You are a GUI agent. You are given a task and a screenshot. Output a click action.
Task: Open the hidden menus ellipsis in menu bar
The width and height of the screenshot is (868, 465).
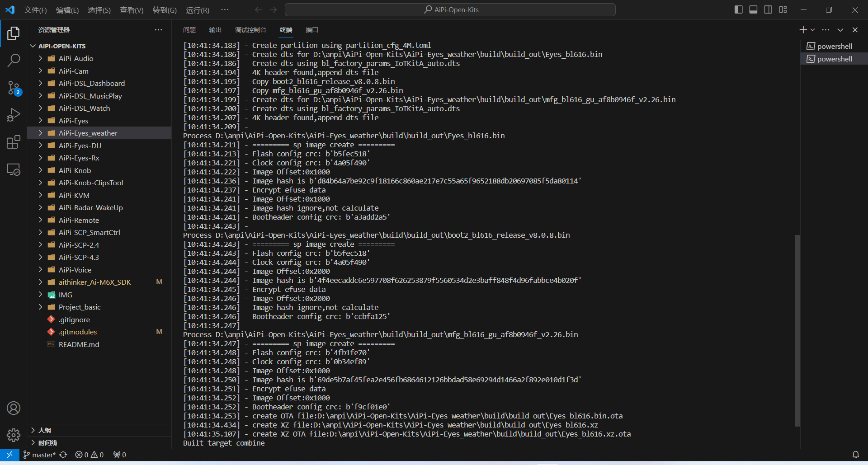coord(225,9)
